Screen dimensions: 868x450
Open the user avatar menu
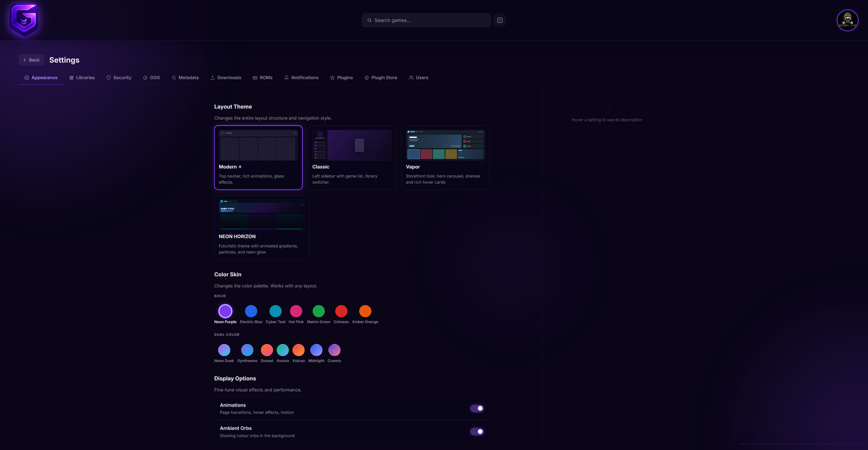[x=847, y=20]
